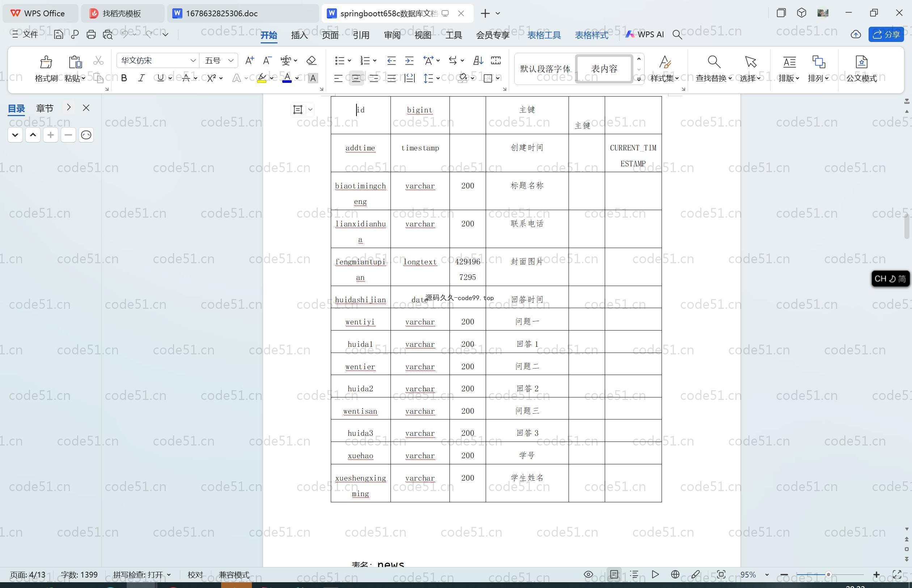Toggle Superscript formatting
This screenshot has height=588, width=912.
[212, 78]
